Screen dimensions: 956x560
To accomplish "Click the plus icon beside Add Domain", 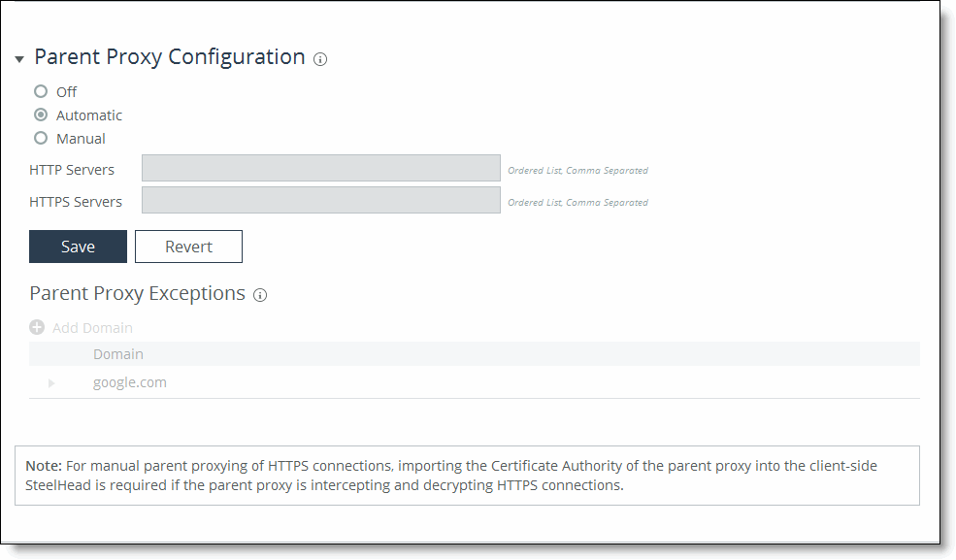I will 37,328.
